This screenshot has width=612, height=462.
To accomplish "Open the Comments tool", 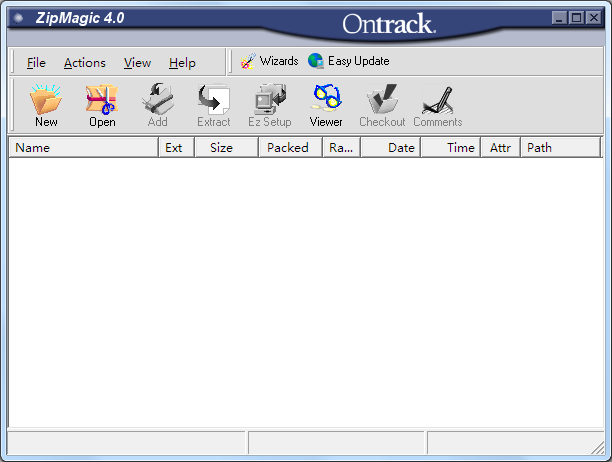I will point(438,104).
